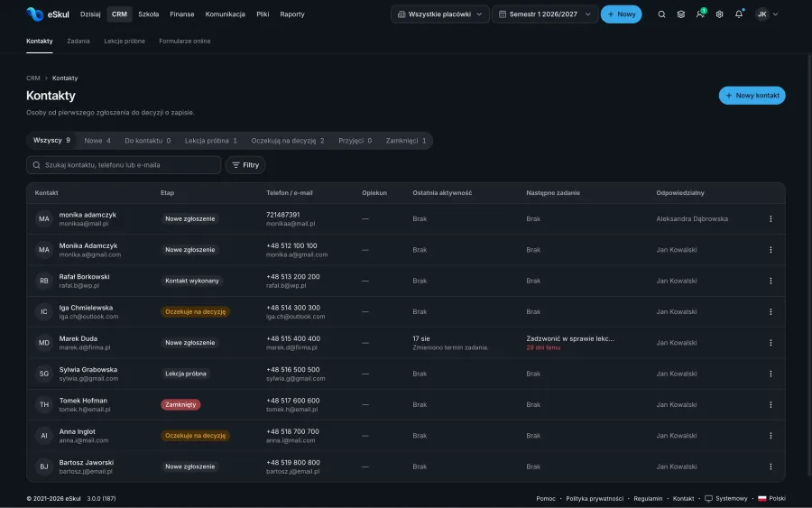Open the Raporty menu item

[292, 14]
